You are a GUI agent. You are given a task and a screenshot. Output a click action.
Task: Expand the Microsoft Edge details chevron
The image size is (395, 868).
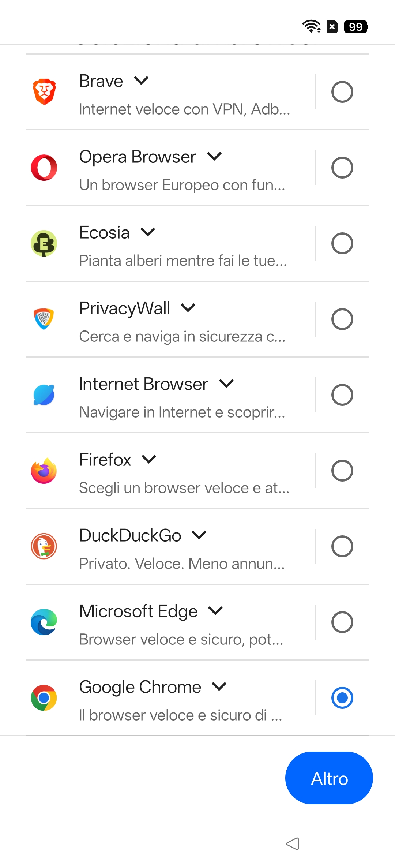pyautogui.click(x=215, y=611)
